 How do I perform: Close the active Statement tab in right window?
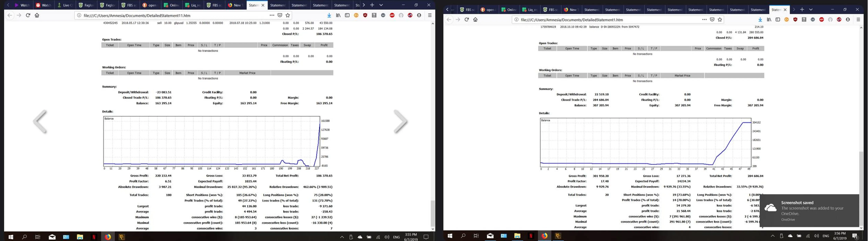pyautogui.click(x=785, y=9)
